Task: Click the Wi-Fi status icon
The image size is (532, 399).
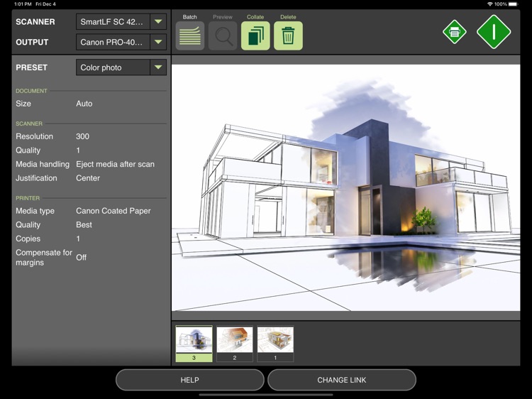Action: (490, 4)
